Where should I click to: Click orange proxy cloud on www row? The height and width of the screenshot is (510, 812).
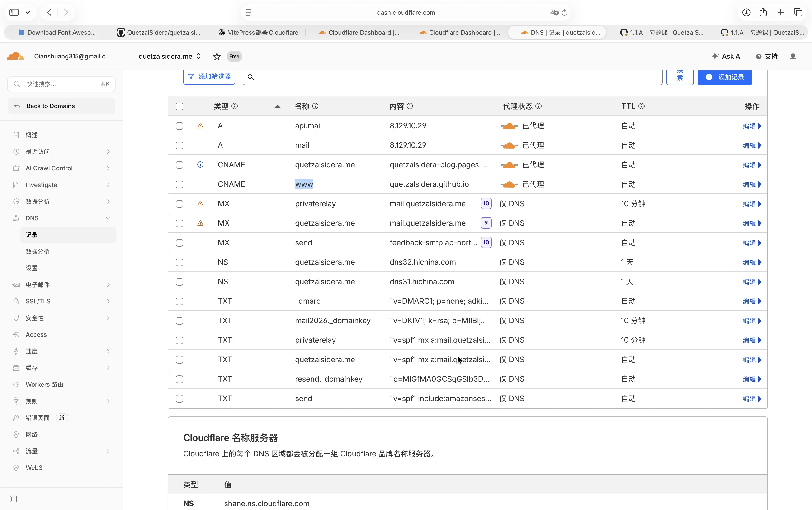coord(510,184)
